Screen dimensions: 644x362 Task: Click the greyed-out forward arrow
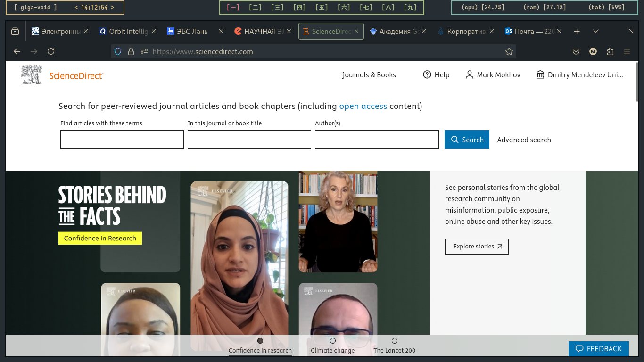tap(34, 51)
